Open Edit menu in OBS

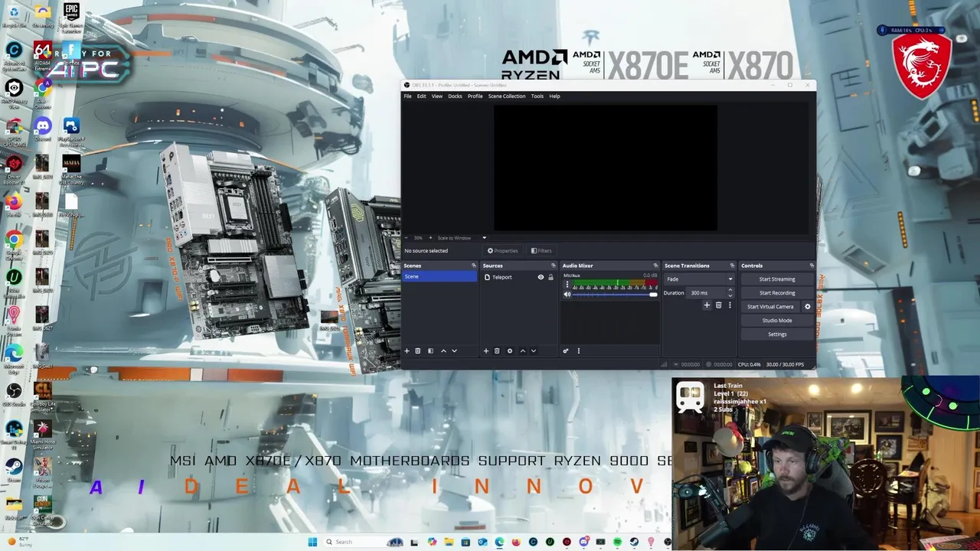click(x=421, y=96)
